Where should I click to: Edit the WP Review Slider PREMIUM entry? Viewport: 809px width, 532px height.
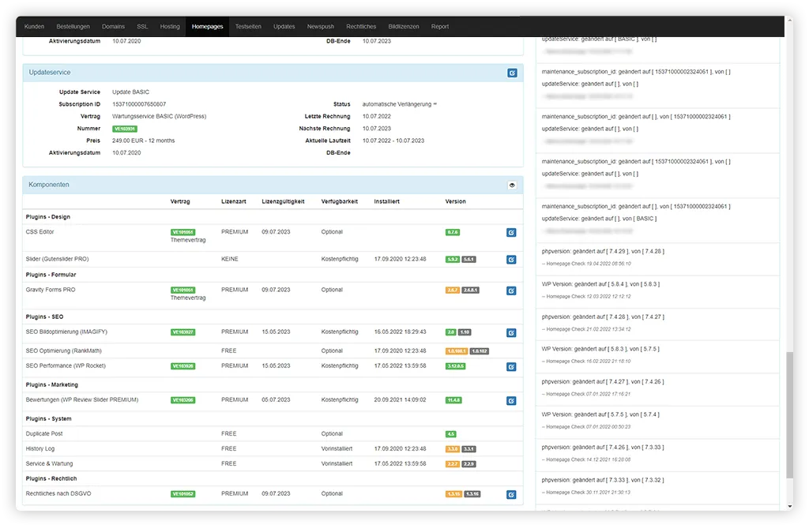[x=511, y=400]
